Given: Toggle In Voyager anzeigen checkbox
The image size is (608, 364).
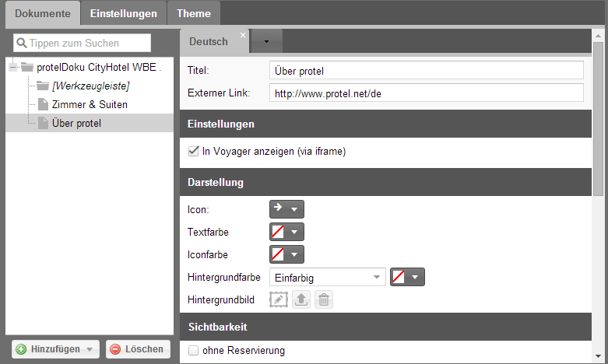Looking at the screenshot, I should point(193,151).
